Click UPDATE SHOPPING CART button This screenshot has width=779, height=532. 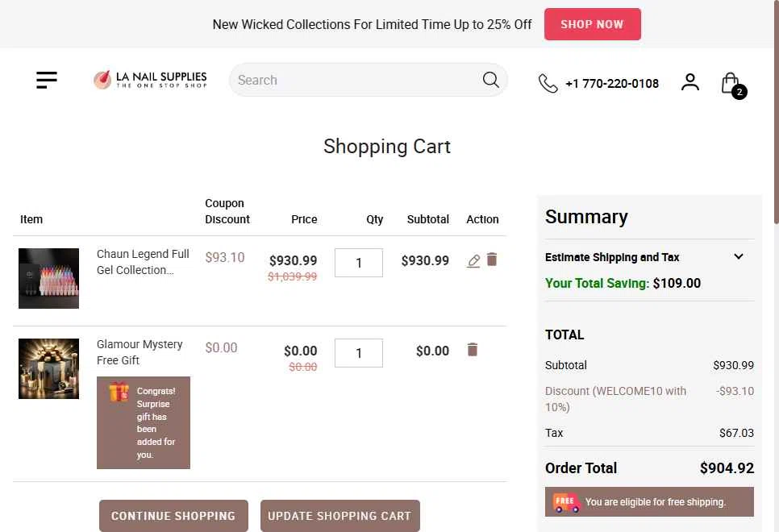pos(340,516)
